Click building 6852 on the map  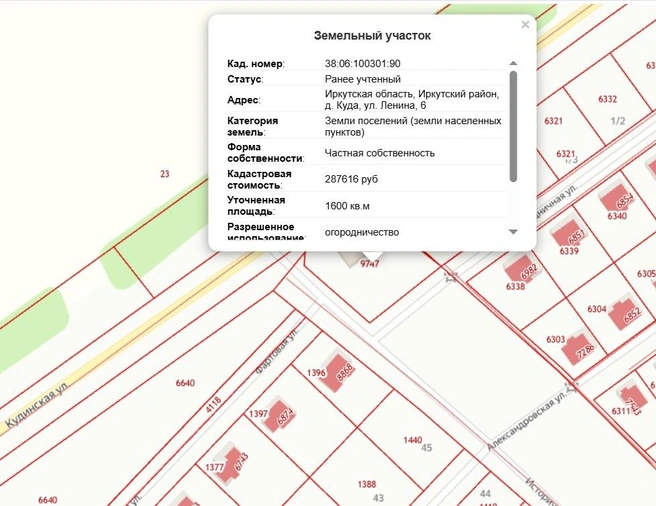[625, 313]
